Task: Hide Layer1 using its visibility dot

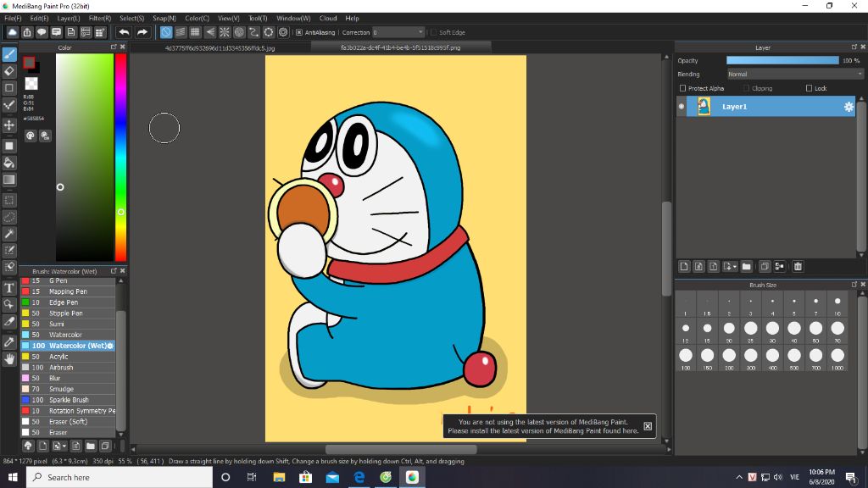Action: pos(682,107)
